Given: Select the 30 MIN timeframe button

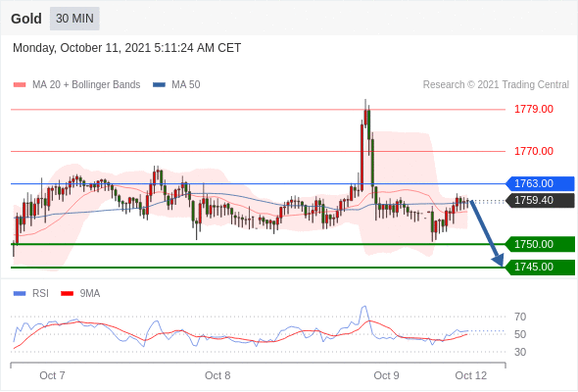Looking at the screenshot, I should click(74, 19).
